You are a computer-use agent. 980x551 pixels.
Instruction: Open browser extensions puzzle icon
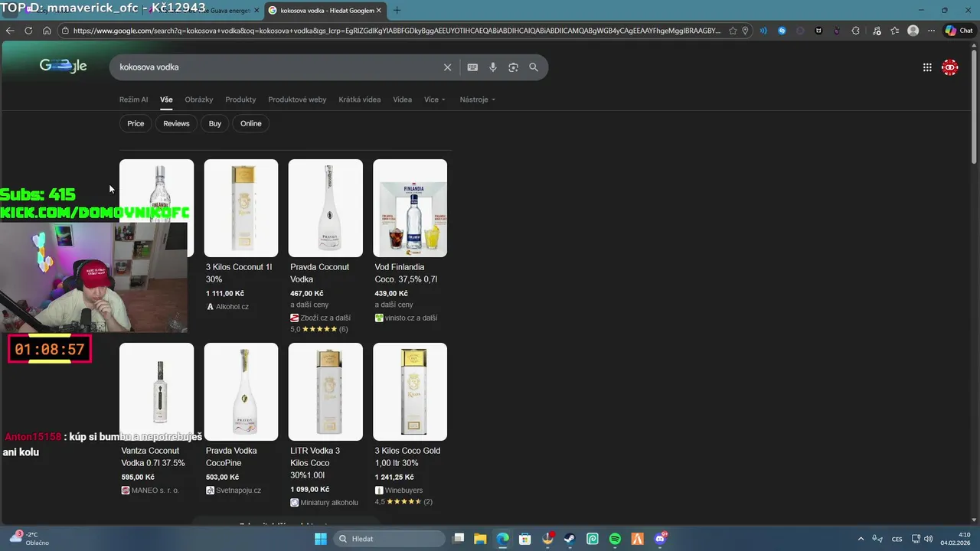856,31
